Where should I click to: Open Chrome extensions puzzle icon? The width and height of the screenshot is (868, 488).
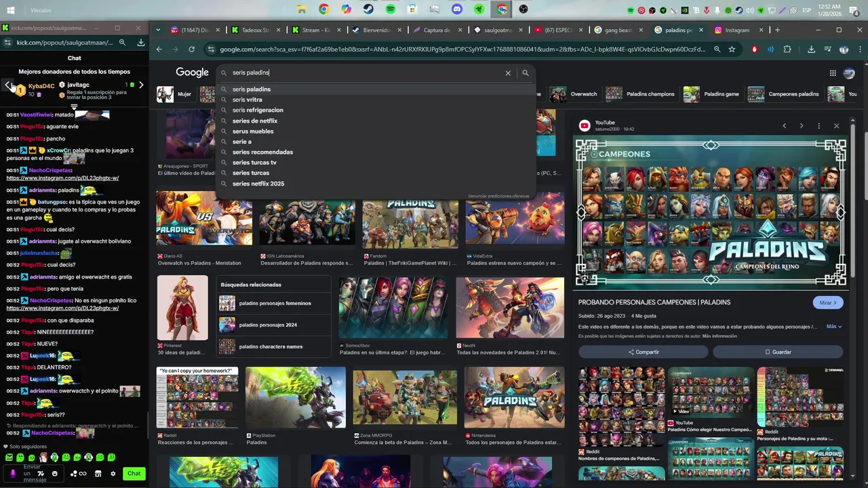tap(787, 49)
